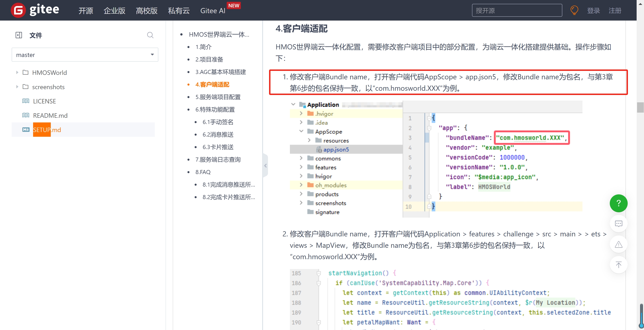This screenshot has width=644, height=330.
Task: Jump to 8.FAQ section
Action: point(203,172)
